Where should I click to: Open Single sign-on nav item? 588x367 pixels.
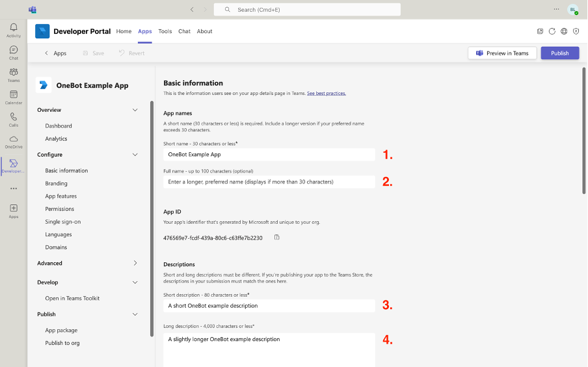pos(63,221)
